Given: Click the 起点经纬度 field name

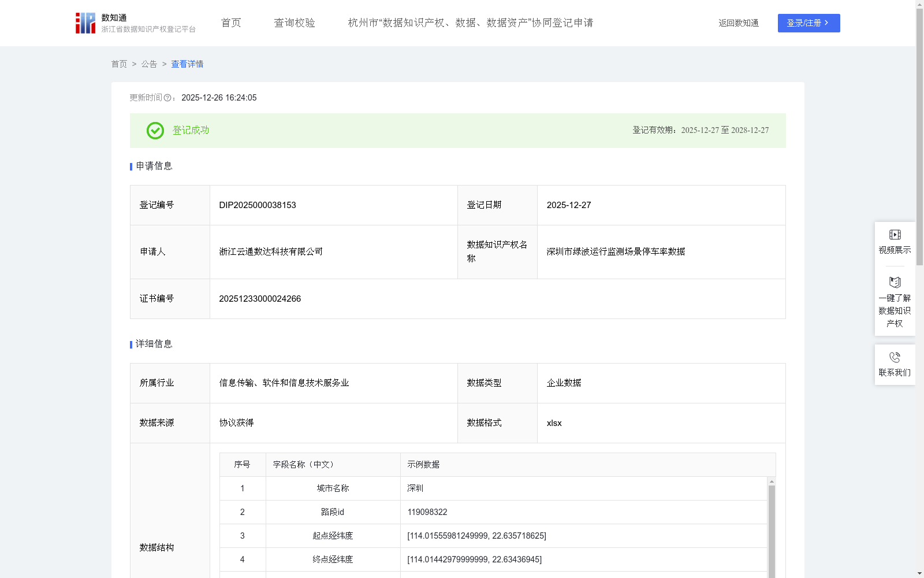Looking at the screenshot, I should click(x=333, y=536).
